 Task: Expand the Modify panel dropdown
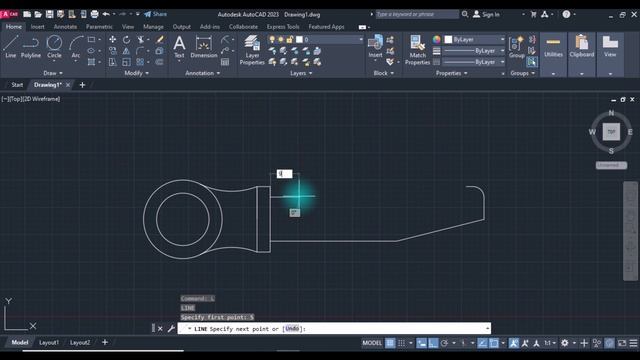137,73
